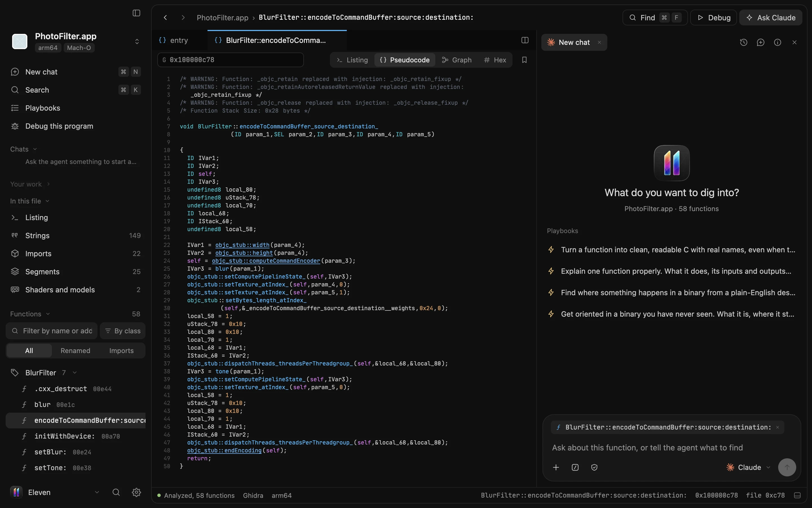Click the Debug button
Screen dimensions: 812x508
coord(714,17)
